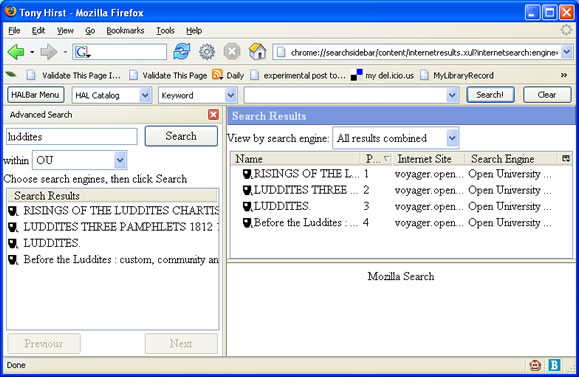Image resolution: width=579 pixels, height=377 pixels.
Task: Select 'LUDDITES THREE PAMPHLETS 1812' sidebar result
Action: coord(113,227)
